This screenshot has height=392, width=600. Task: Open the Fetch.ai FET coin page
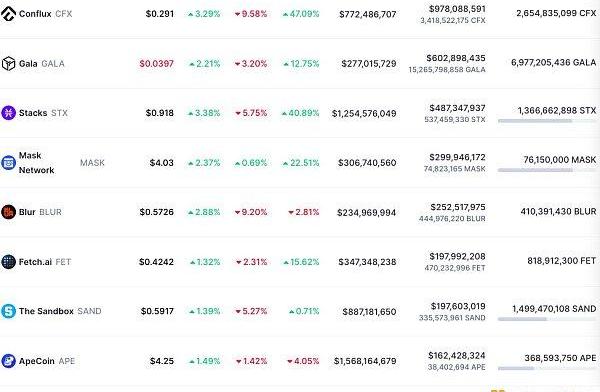coord(45,262)
